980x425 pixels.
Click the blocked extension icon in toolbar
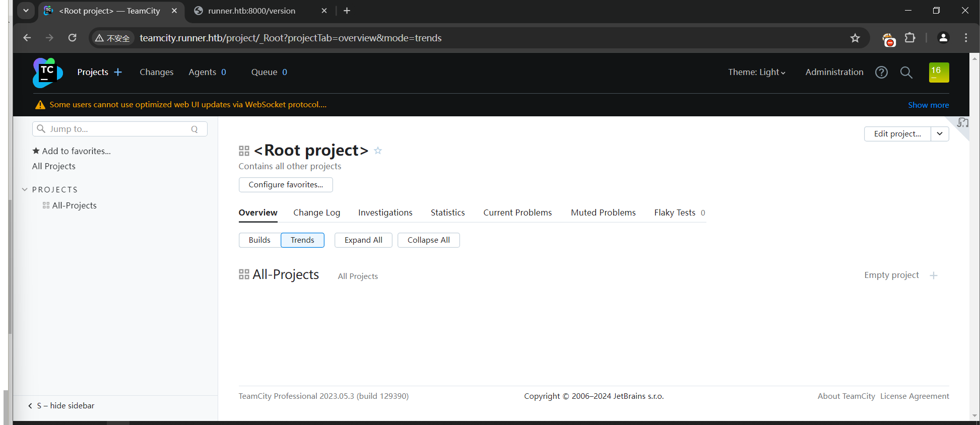point(888,39)
